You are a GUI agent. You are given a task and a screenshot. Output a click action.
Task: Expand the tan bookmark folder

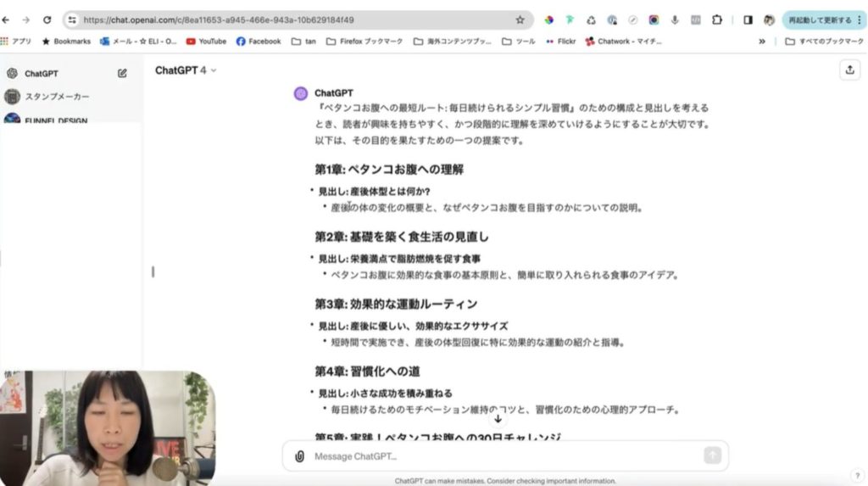click(304, 41)
